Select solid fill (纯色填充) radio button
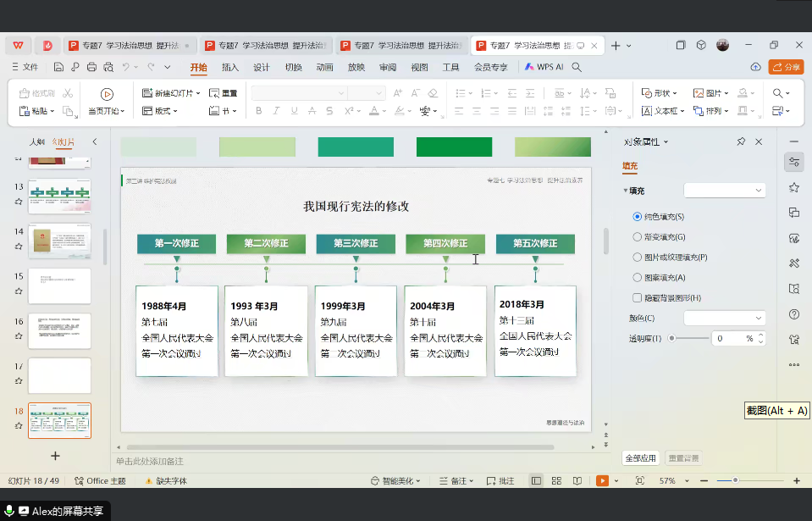The width and height of the screenshot is (812, 521). tap(638, 217)
